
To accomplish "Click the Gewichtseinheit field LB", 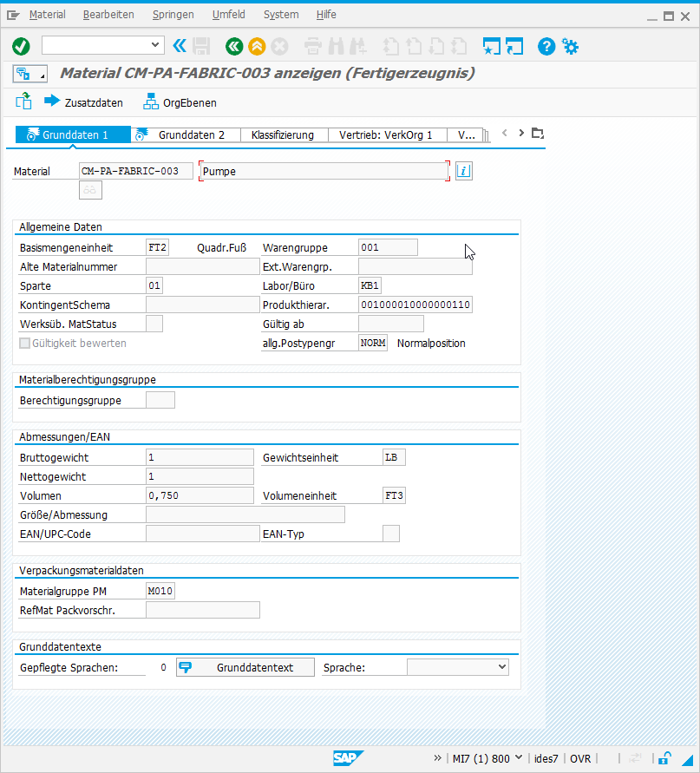I will click(x=394, y=457).
